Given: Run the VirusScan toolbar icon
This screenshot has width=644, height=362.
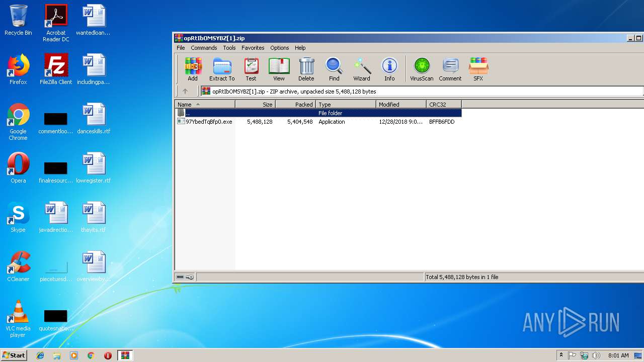Looking at the screenshot, I should tap(422, 69).
